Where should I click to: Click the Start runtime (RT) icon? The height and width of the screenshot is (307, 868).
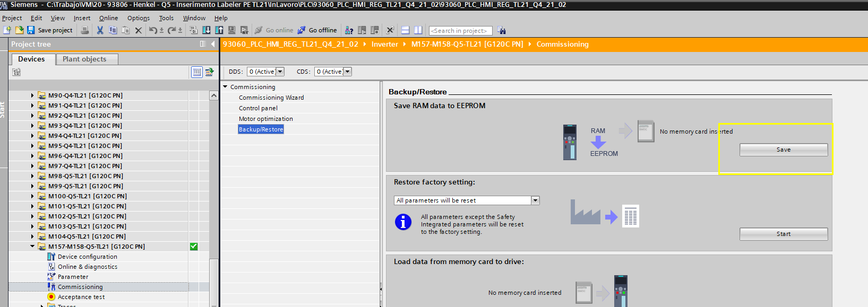point(244,30)
